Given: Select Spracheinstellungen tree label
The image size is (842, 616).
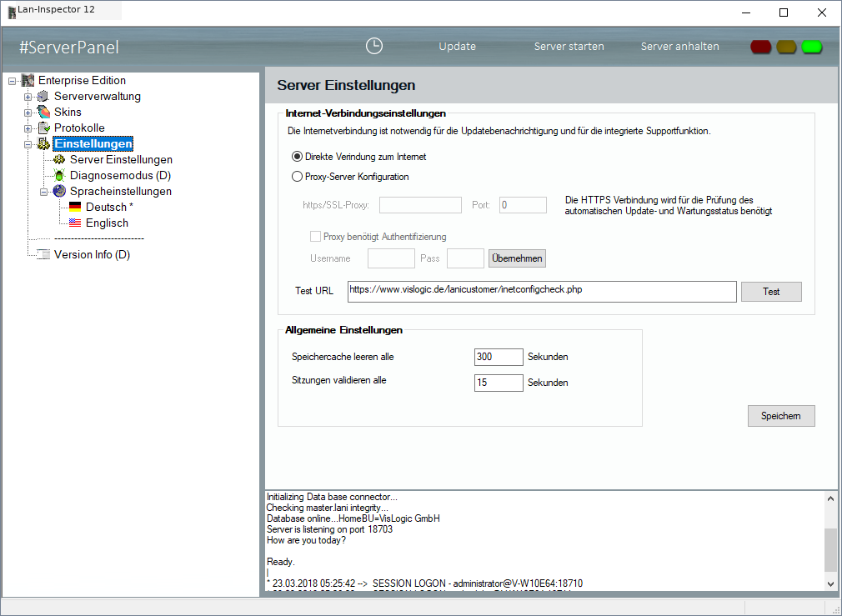Looking at the screenshot, I should [x=121, y=191].
